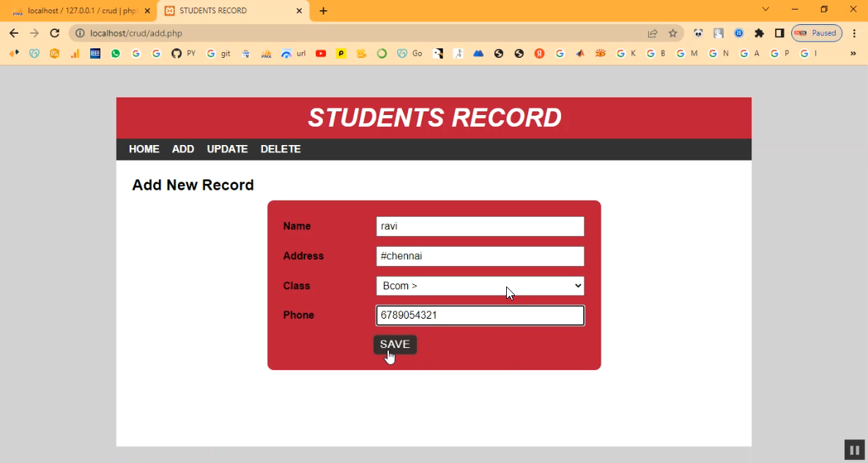Show more bookmarks with the double chevron
The image size is (868, 463).
point(853,53)
